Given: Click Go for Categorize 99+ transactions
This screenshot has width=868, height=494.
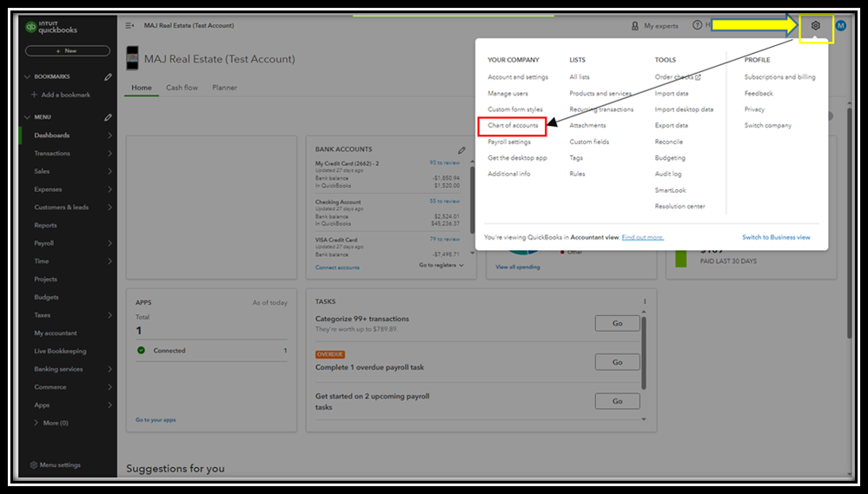Looking at the screenshot, I should [617, 323].
